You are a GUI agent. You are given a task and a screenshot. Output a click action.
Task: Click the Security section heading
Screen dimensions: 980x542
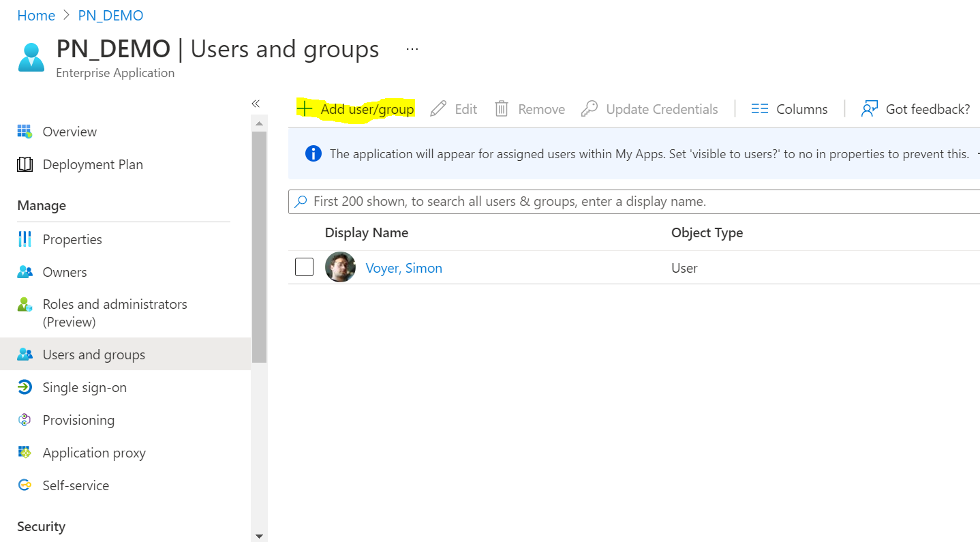(41, 526)
